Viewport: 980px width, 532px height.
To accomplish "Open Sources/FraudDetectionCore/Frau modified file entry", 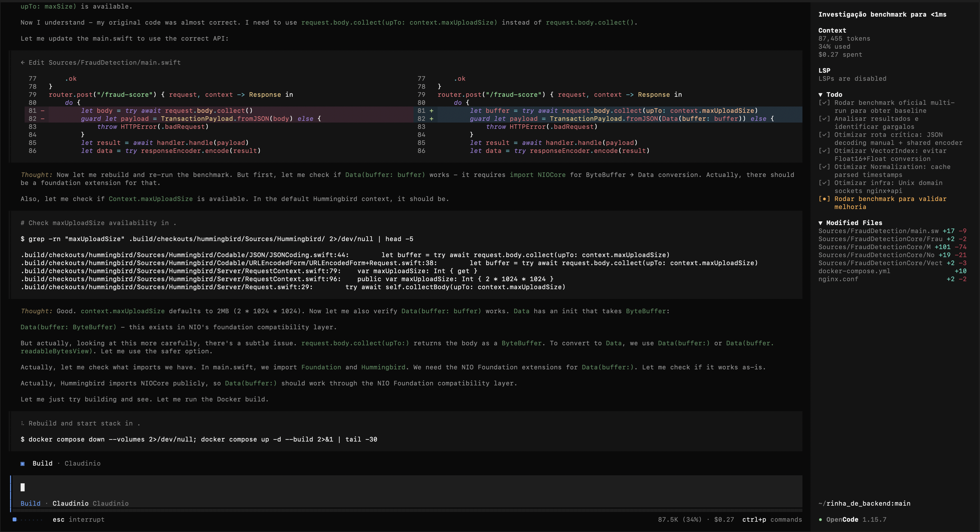I will (892, 239).
